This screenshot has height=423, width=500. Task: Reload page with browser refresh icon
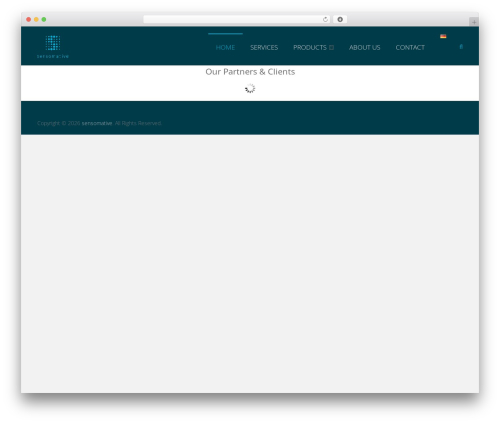(x=325, y=19)
